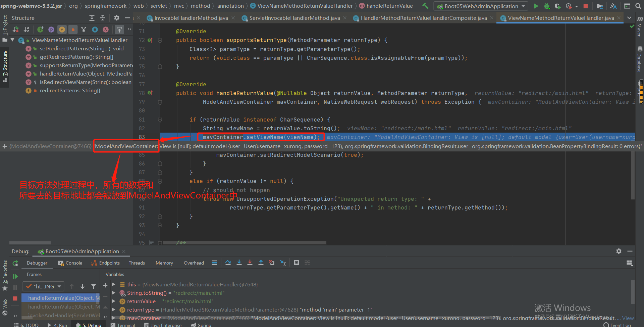Open Maven side panel
This screenshot has height=327, width=644.
tap(639, 27)
